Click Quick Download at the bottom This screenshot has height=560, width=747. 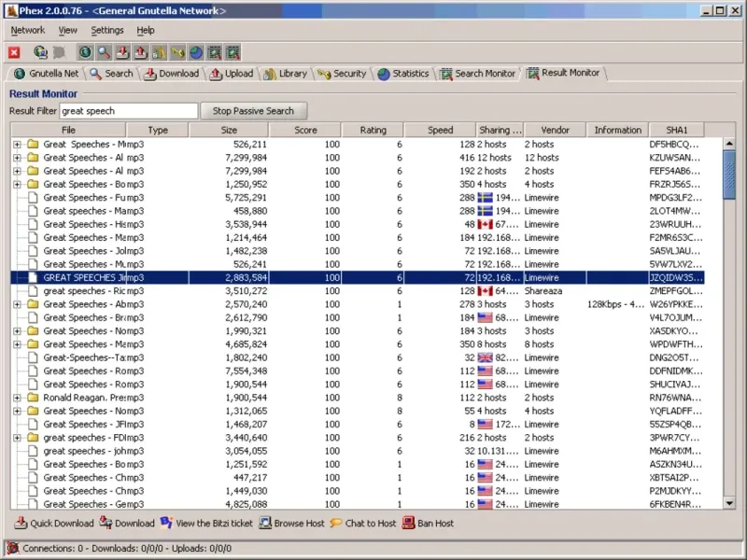pyautogui.click(x=54, y=524)
